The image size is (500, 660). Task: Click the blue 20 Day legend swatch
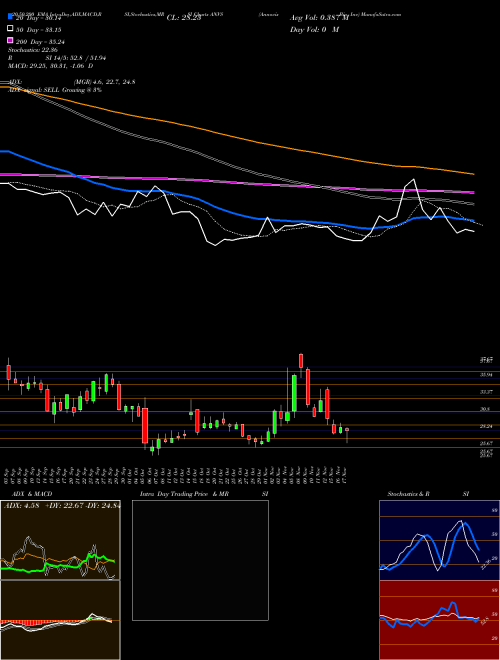click(x=10, y=16)
